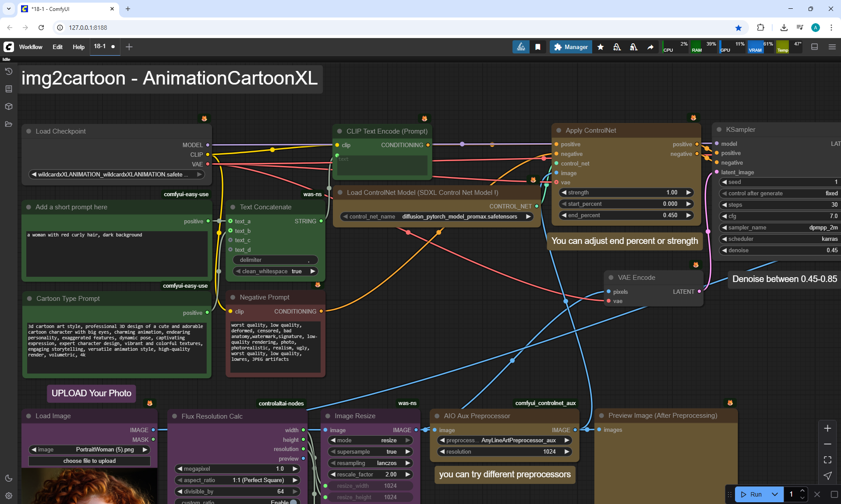Viewport: 841px width, 504px height.
Task: Open the node library sidebar icon
Action: pyautogui.click(x=8, y=89)
